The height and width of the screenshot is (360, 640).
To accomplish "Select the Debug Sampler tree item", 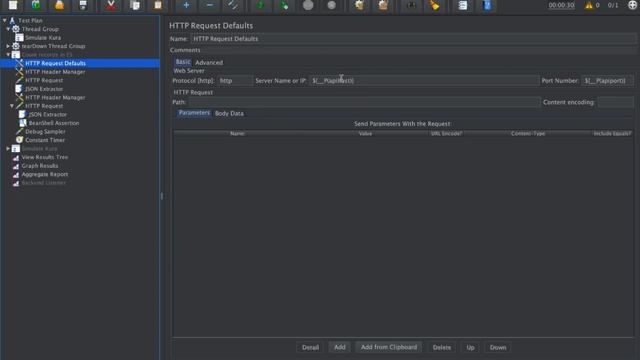I will pos(45,131).
